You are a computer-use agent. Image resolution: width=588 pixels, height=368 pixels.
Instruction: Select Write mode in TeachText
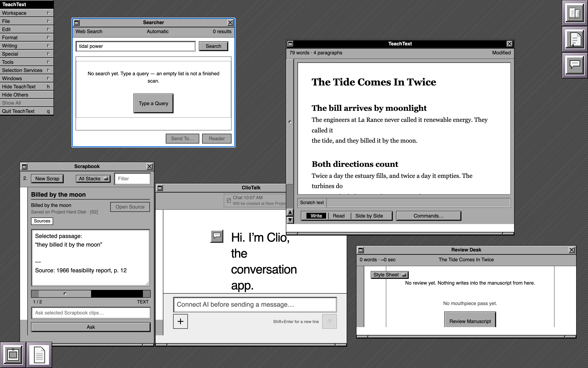[x=316, y=216]
